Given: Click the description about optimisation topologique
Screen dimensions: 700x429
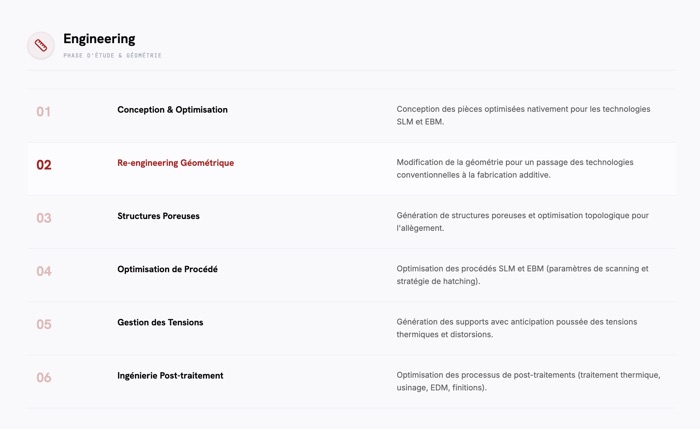Looking at the screenshot, I should click(x=522, y=221).
